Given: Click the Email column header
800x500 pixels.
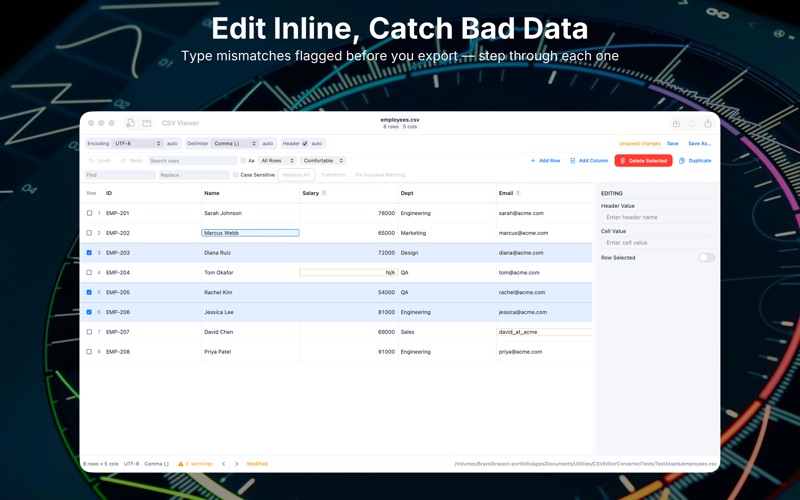Looking at the screenshot, I should [506, 193].
